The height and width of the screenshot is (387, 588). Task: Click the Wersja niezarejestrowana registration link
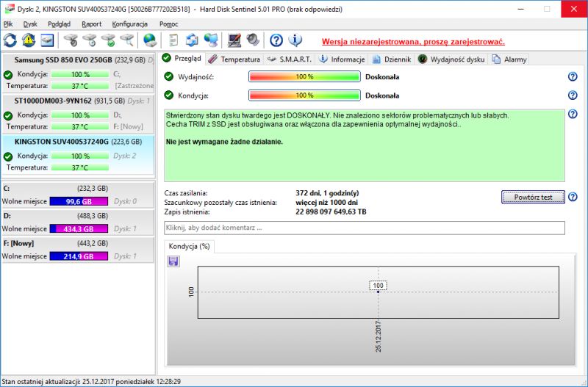pos(413,42)
